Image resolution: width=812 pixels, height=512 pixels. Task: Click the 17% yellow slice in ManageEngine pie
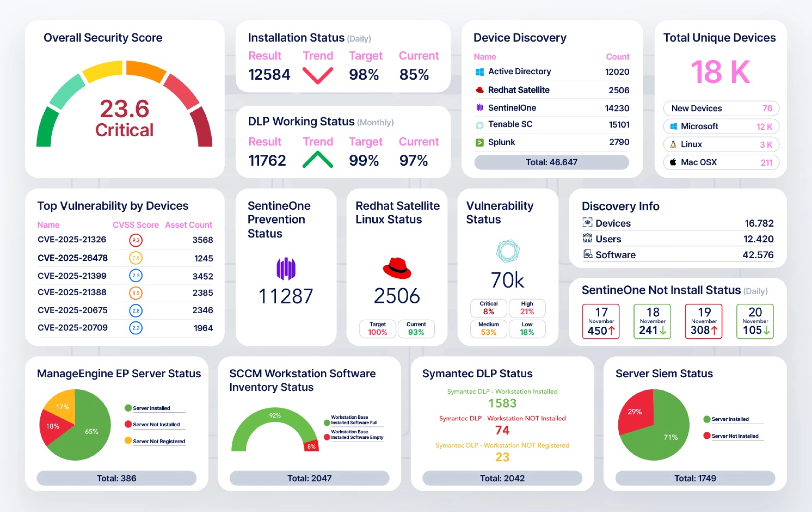tap(62, 406)
